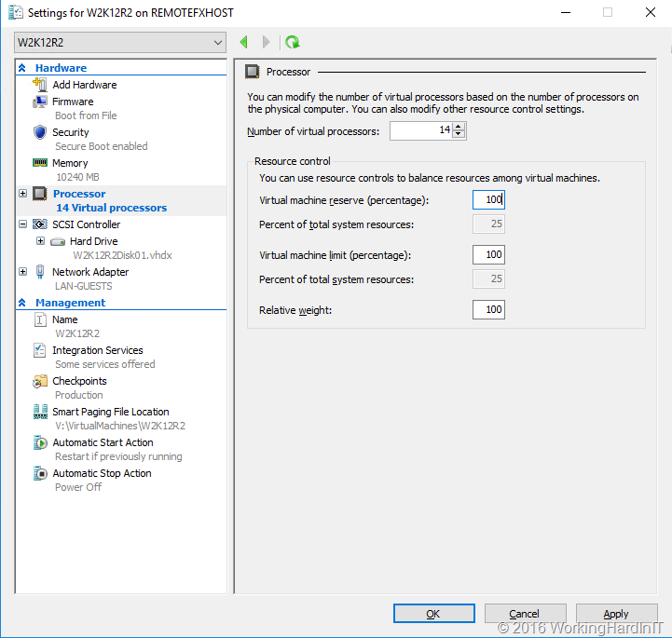Image resolution: width=672 pixels, height=638 pixels.
Task: Select the Network Adapter item
Action: pos(90,272)
